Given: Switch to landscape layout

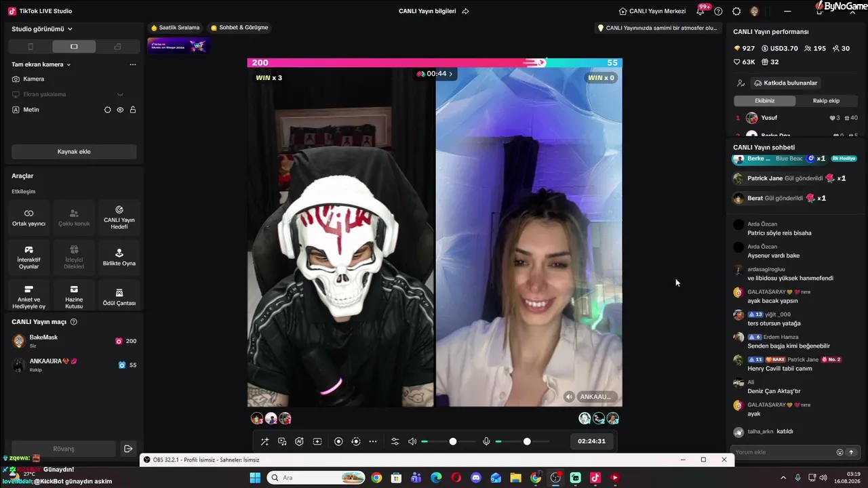Looking at the screenshot, I should pos(74,47).
